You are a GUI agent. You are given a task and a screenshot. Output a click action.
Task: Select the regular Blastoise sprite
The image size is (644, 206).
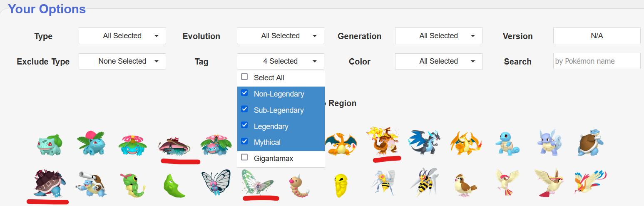pyautogui.click(x=591, y=142)
